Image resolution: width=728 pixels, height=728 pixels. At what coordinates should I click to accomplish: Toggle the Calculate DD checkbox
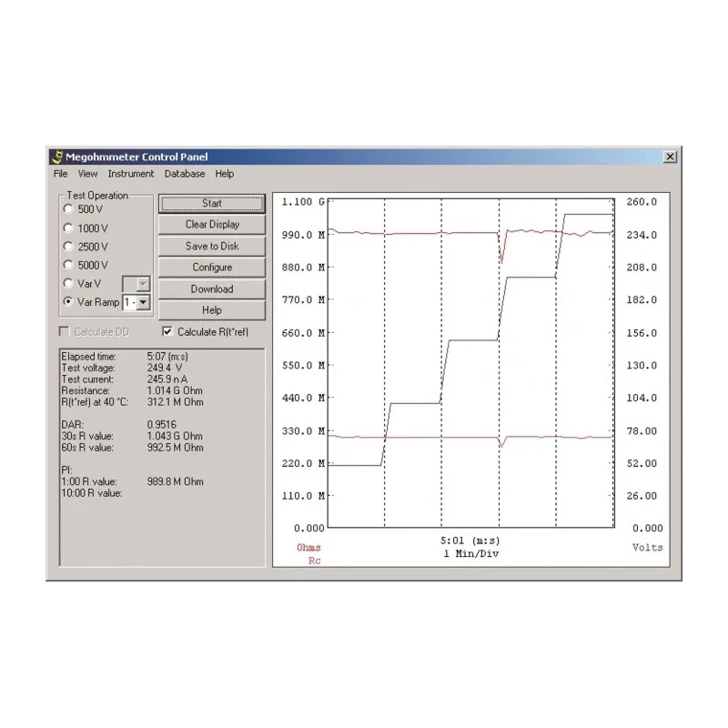[65, 331]
